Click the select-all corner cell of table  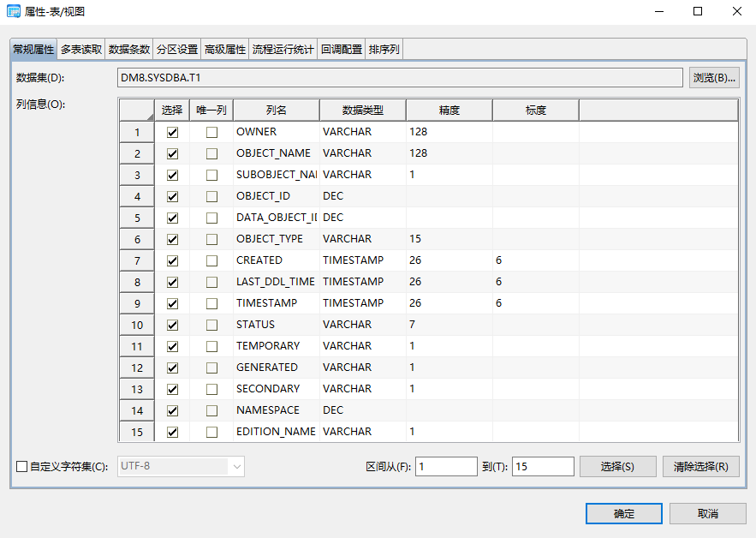pyautogui.click(x=137, y=110)
